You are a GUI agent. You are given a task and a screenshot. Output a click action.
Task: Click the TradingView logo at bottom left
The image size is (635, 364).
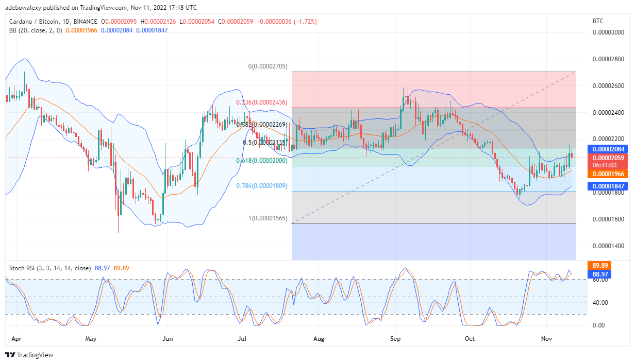pos(29,355)
